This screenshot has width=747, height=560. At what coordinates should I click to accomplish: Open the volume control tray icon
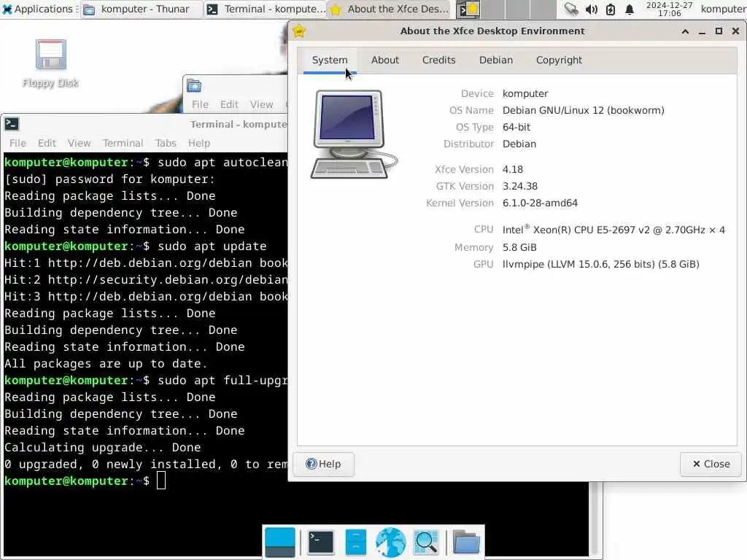(591, 9)
